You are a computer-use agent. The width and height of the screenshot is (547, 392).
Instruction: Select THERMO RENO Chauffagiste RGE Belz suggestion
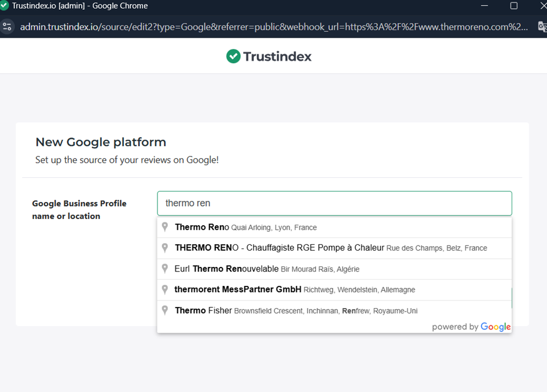(x=334, y=248)
